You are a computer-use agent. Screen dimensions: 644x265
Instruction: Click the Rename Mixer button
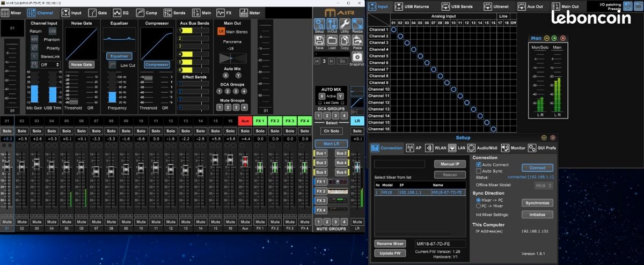pyautogui.click(x=390, y=244)
